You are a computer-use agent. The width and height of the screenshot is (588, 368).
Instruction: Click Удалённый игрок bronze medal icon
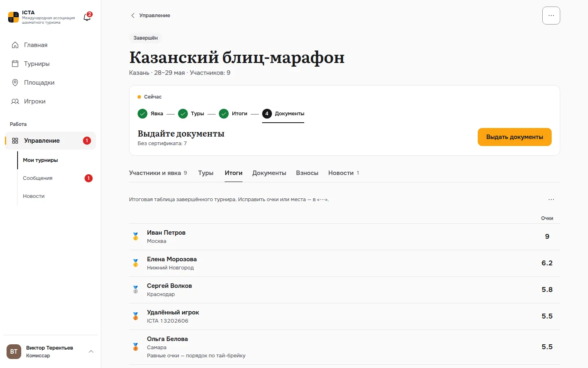(136, 316)
